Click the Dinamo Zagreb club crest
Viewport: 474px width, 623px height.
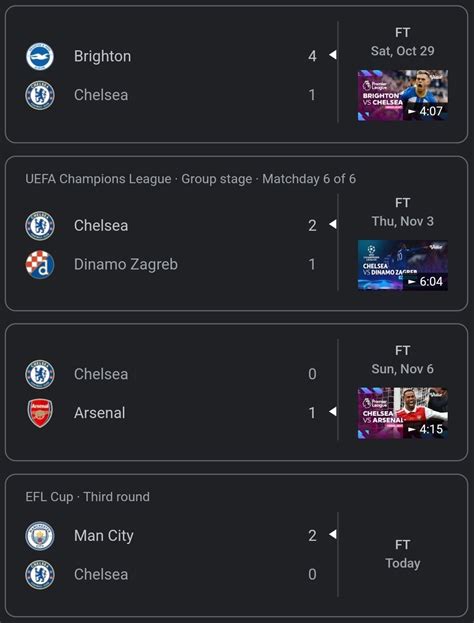pyautogui.click(x=40, y=265)
